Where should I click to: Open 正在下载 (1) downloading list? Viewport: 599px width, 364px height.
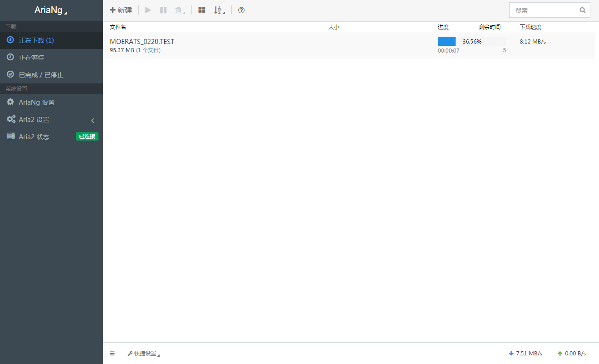[51, 40]
